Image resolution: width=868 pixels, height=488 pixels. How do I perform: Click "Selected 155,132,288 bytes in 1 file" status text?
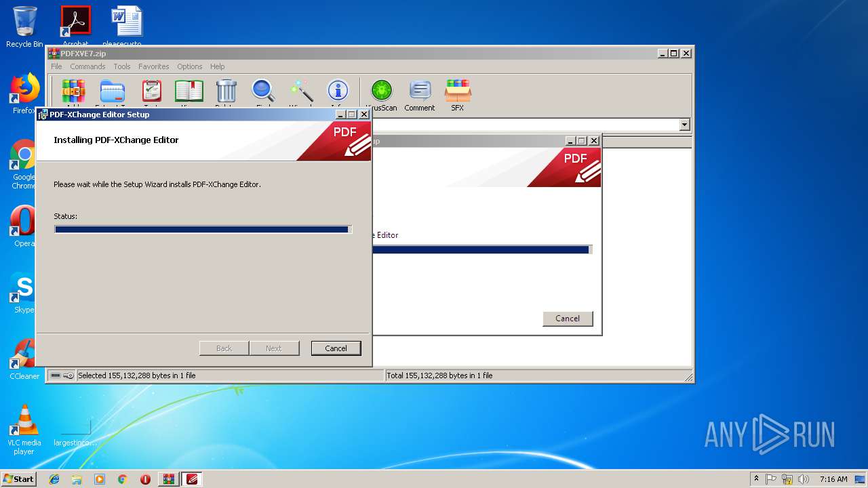[137, 375]
